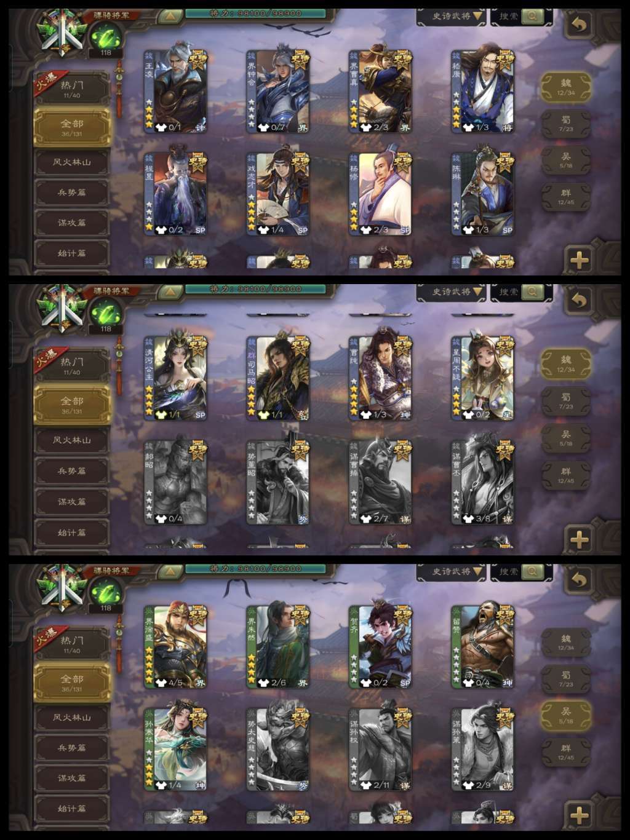Viewport: 630px width, 840px height.
Task: Select 群 12/45 tab beside the 陈琳 card
Action: [566, 197]
